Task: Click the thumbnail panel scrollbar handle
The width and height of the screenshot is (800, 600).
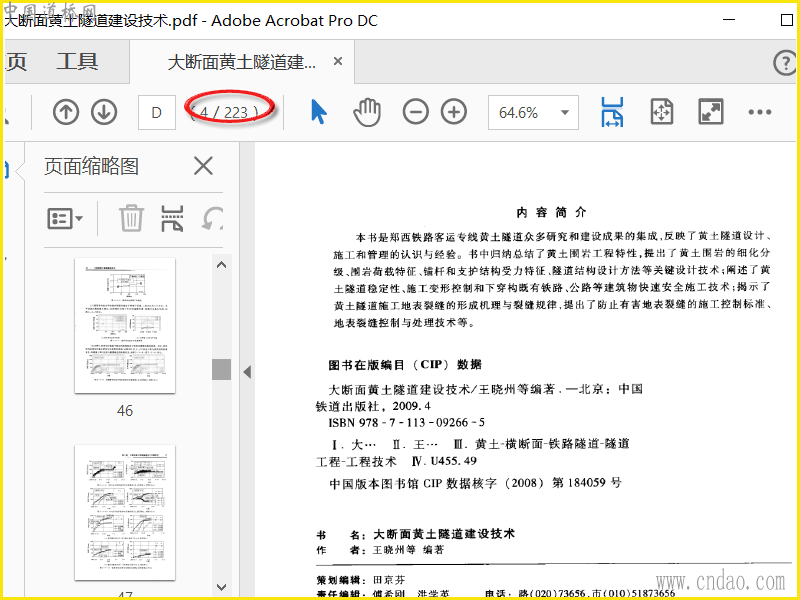Action: (221, 369)
